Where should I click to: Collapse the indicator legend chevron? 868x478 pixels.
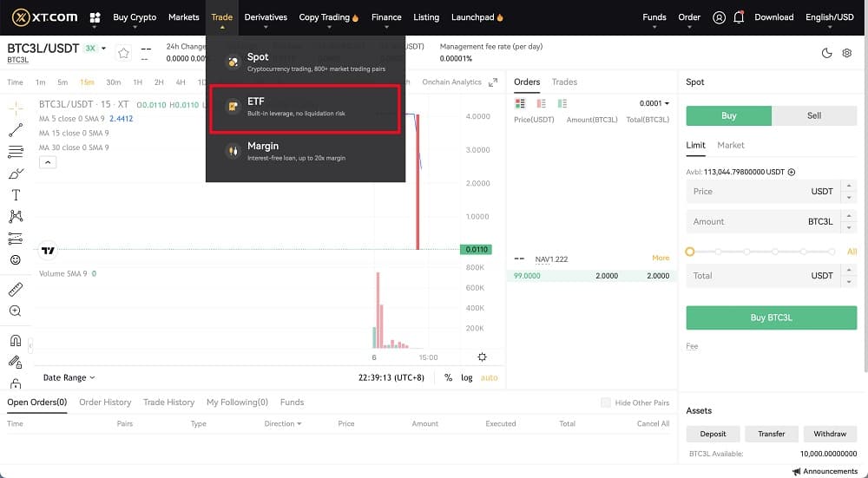(x=48, y=162)
